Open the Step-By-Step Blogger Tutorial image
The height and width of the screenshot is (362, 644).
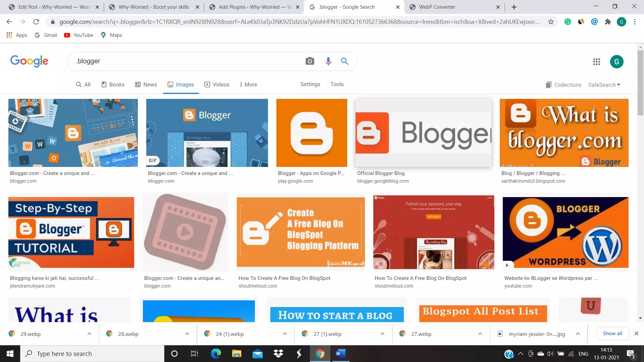click(x=71, y=232)
